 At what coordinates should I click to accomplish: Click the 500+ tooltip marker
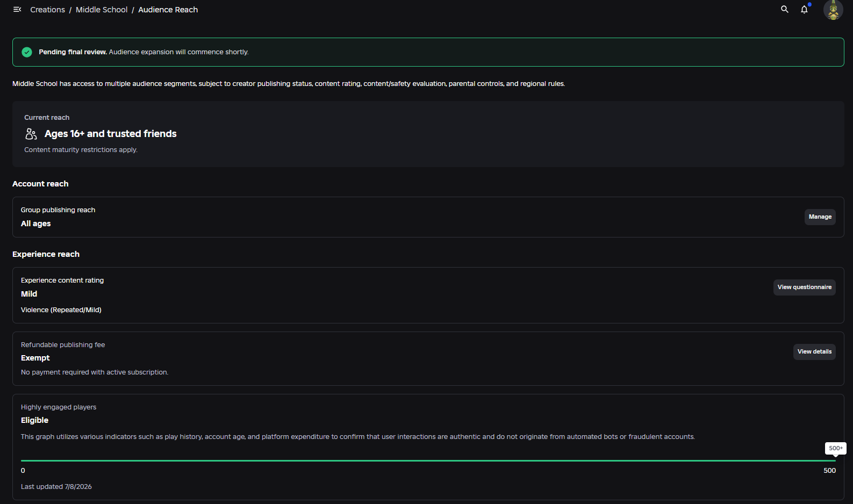[x=835, y=448]
